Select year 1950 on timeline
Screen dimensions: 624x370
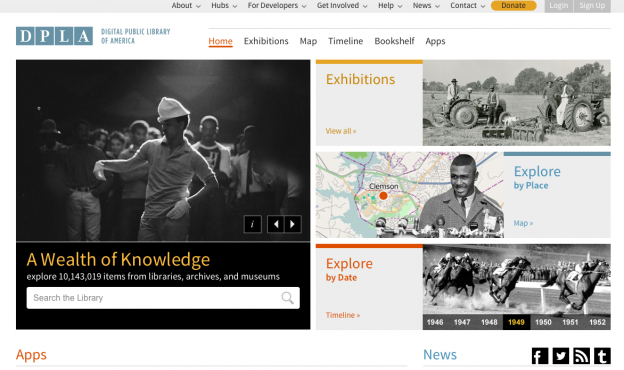coord(543,322)
